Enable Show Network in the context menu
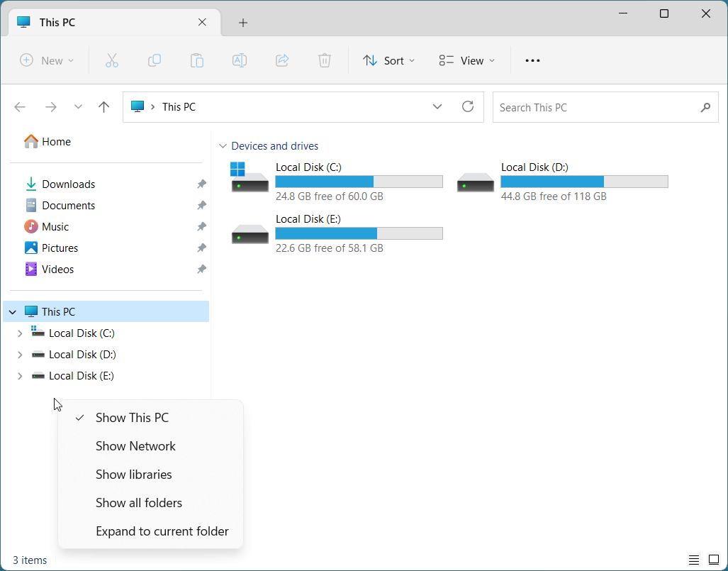Viewport: 728px width, 571px height. [135, 445]
